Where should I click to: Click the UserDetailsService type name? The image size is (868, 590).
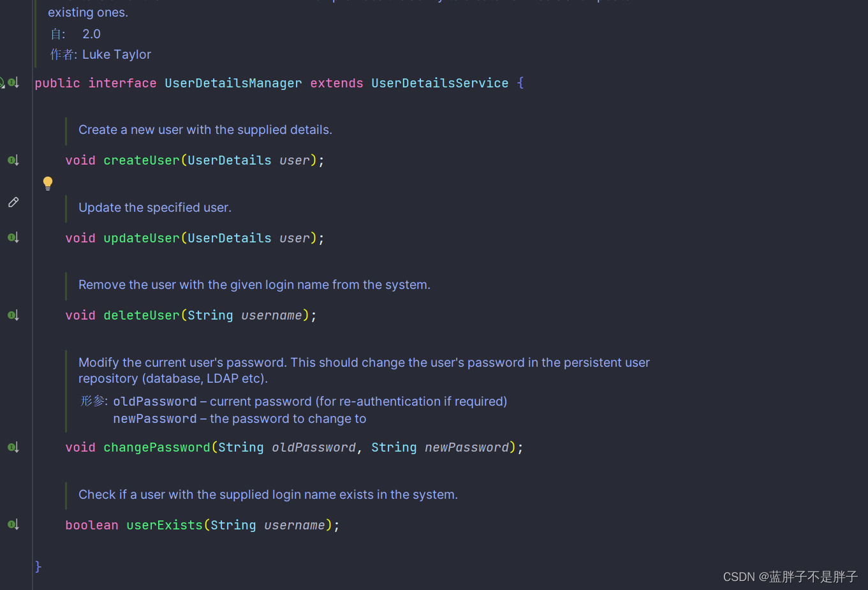coord(440,83)
